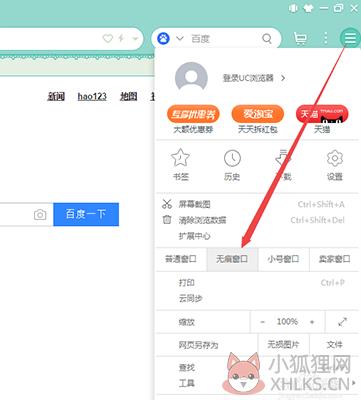Click the title bar icon left of skin
The width and height of the screenshot is (361, 400).
pyautogui.click(x=294, y=8)
